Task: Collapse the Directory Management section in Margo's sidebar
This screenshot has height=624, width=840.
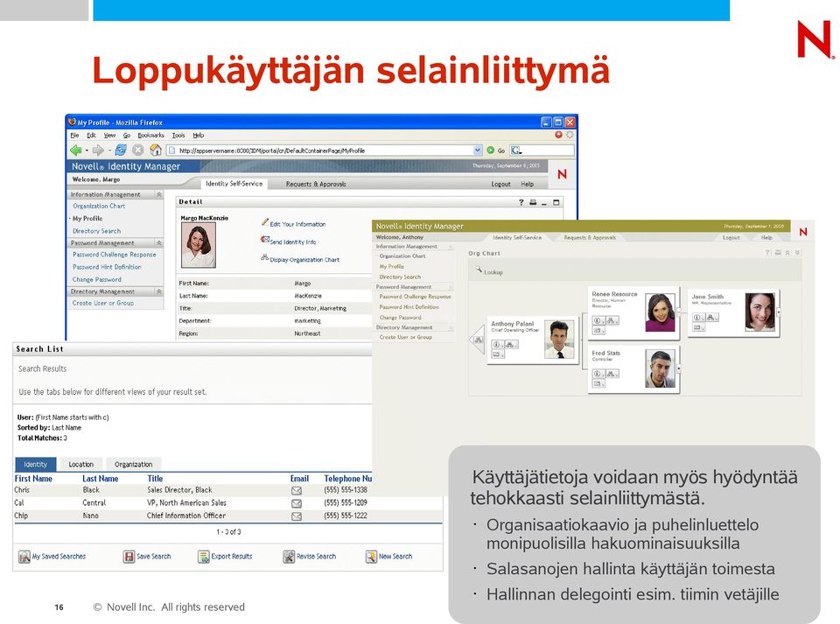Action: [x=159, y=291]
